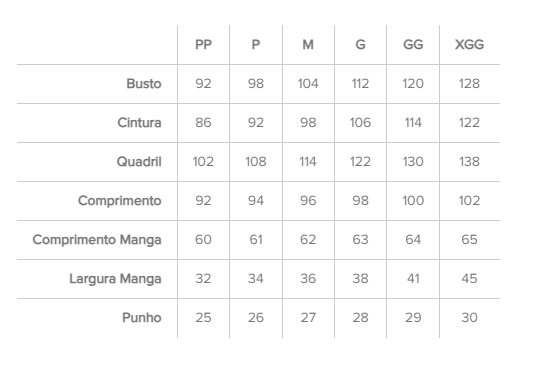
Task: Select Largura Manga value 45 for XGG
Action: point(469,279)
